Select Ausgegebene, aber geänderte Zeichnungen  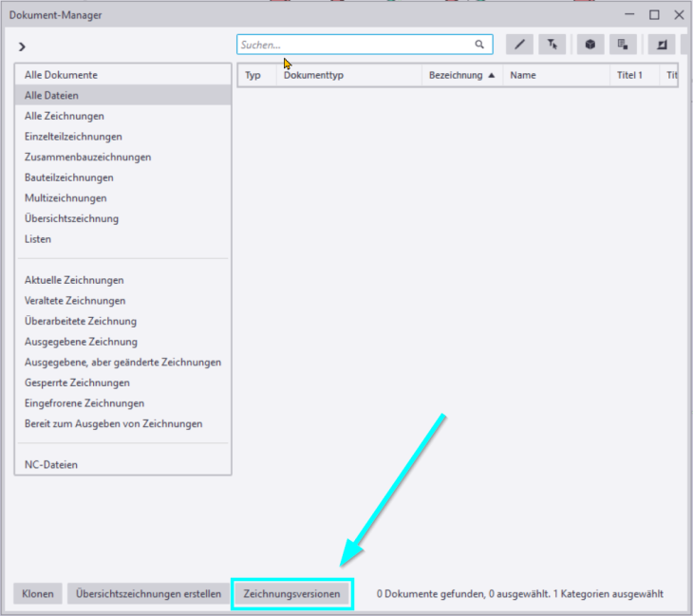pos(122,362)
